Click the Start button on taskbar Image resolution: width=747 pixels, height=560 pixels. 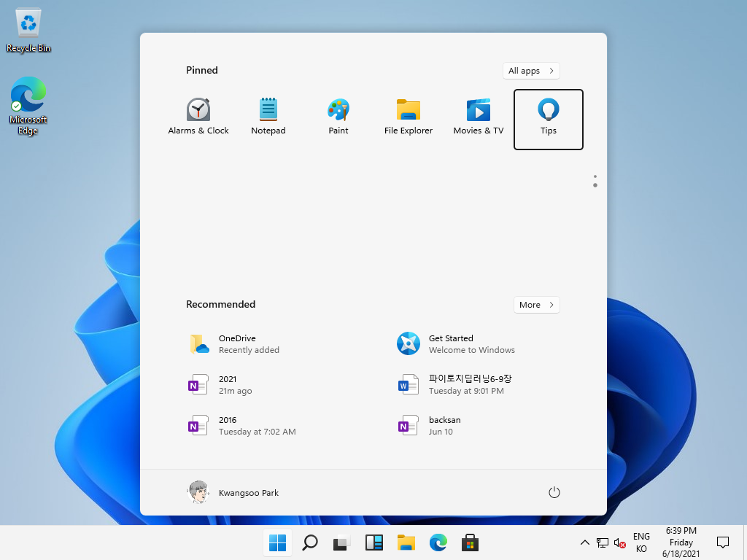(277, 542)
